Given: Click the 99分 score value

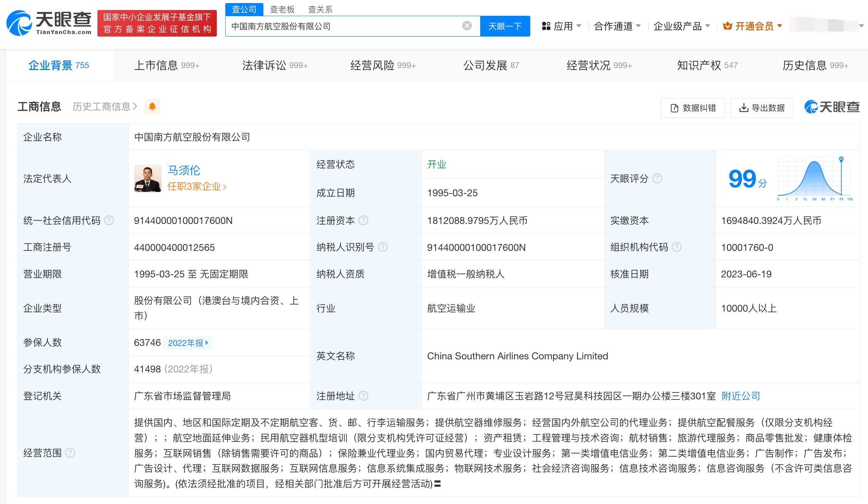Looking at the screenshot, I should click(747, 179).
